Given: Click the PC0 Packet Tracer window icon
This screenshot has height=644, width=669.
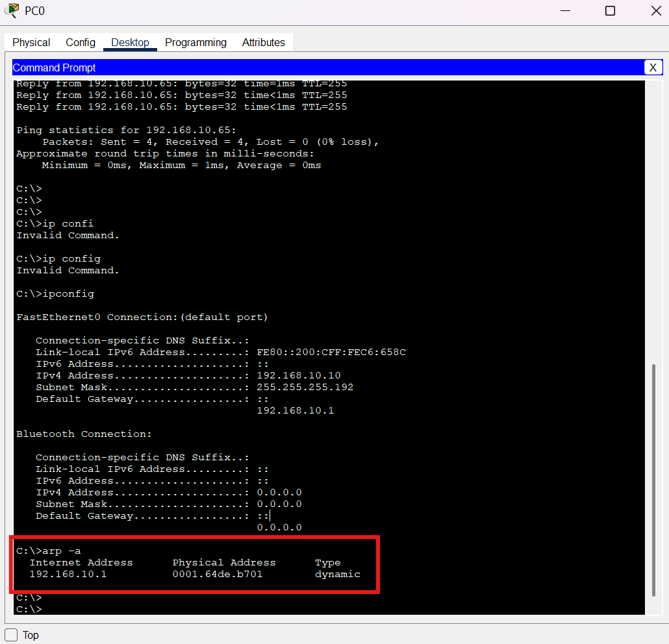Looking at the screenshot, I should 12,10.
